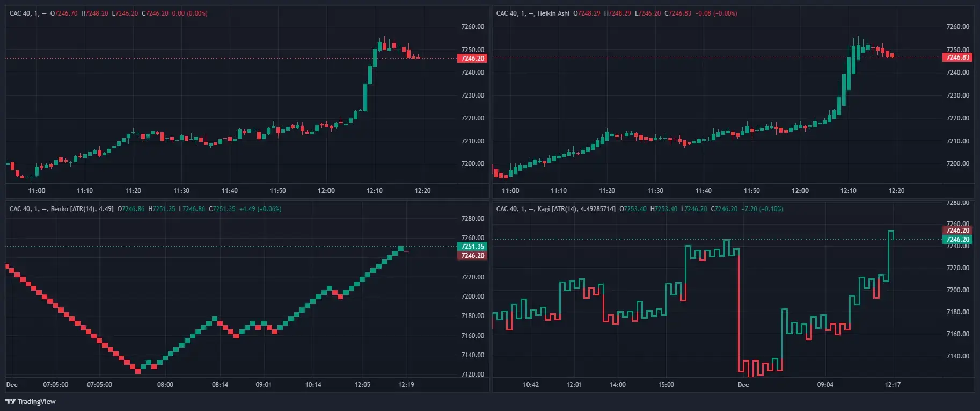Screen dimensions: 980x411
Task: Click the 7260.00 price level on candlestick chart scale
Action: click(x=473, y=27)
